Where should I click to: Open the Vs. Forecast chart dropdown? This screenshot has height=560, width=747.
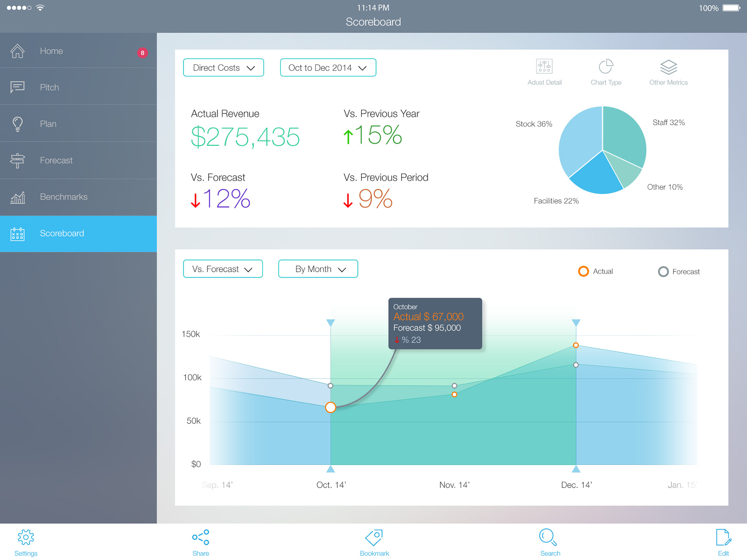[223, 269]
